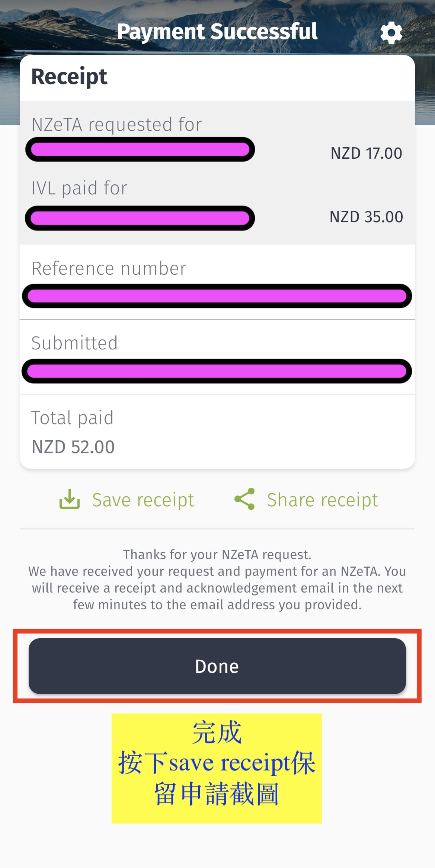Click the Receipt heading
435x868 pixels.
(x=69, y=77)
